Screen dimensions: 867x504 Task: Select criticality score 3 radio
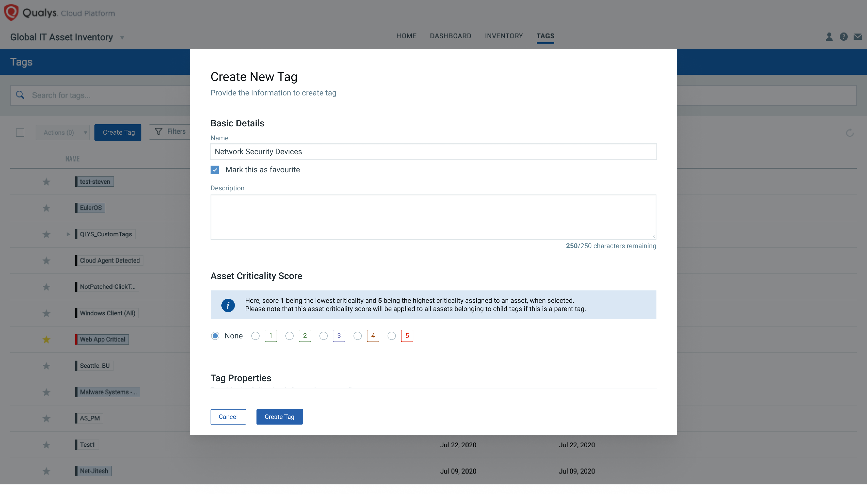coord(323,336)
